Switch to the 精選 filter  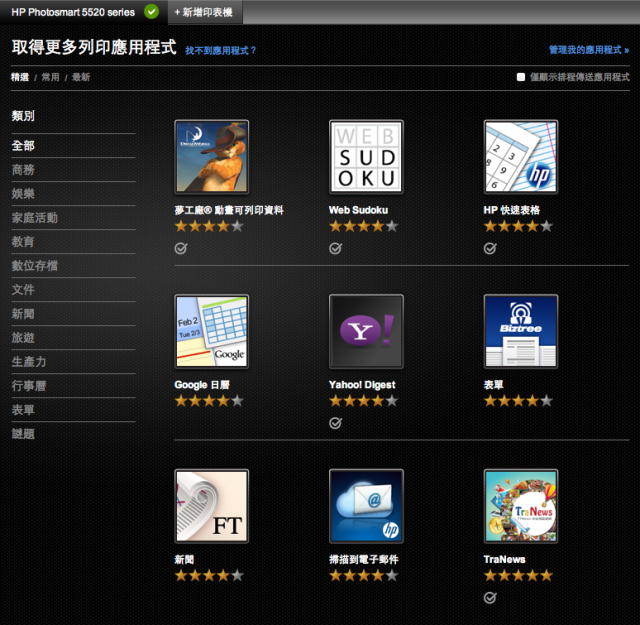(x=20, y=77)
